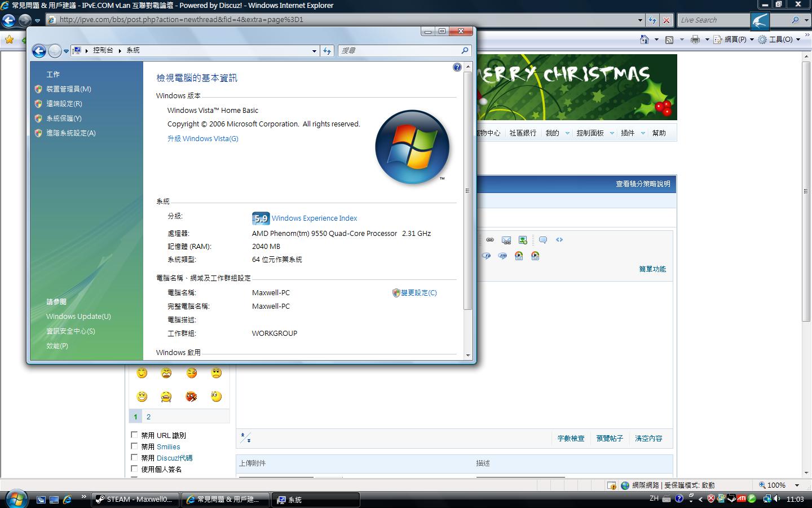This screenshot has height=508, width=812.
Task: Stop loading the page in Internet Explorer
Action: click(x=667, y=20)
